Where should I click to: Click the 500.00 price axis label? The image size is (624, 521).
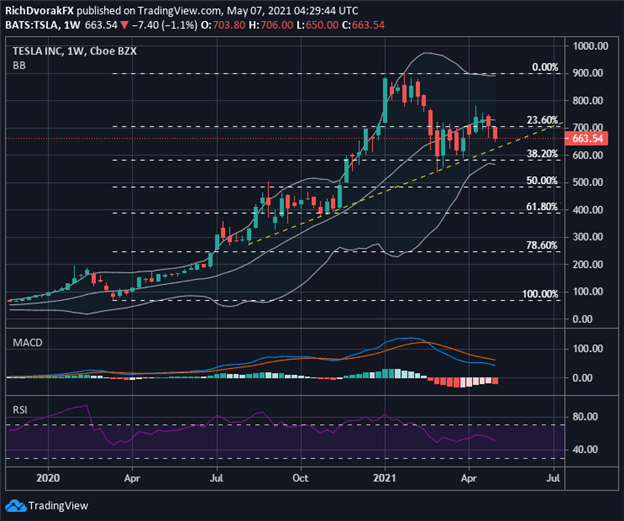point(587,182)
